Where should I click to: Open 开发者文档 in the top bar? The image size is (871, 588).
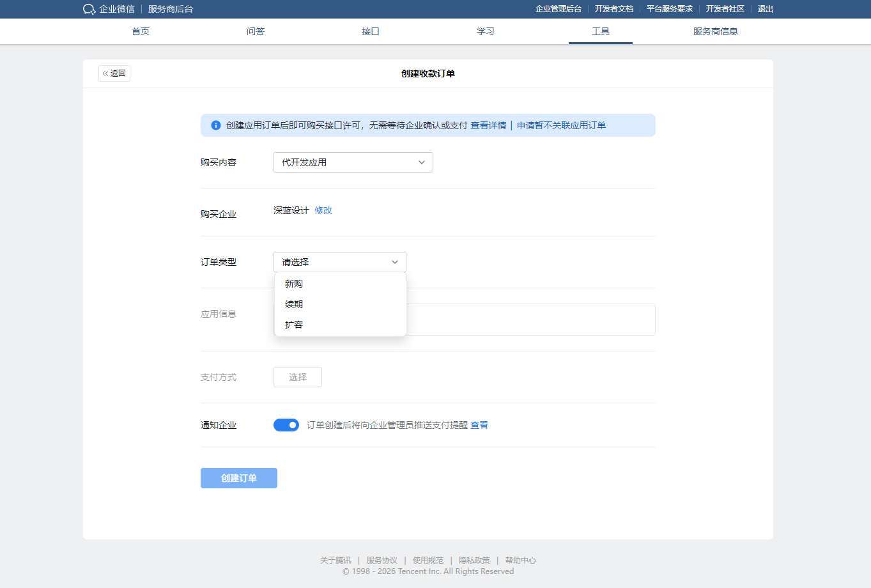(614, 9)
